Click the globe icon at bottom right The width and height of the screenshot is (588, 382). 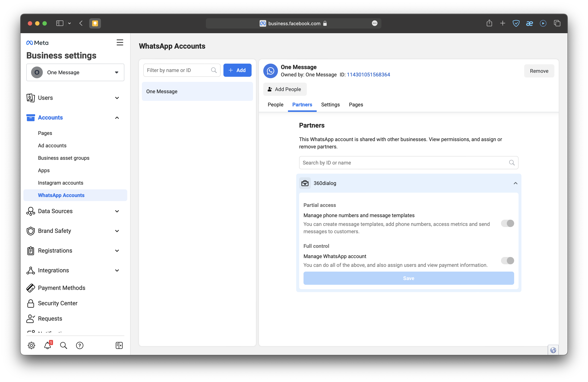pyautogui.click(x=553, y=350)
